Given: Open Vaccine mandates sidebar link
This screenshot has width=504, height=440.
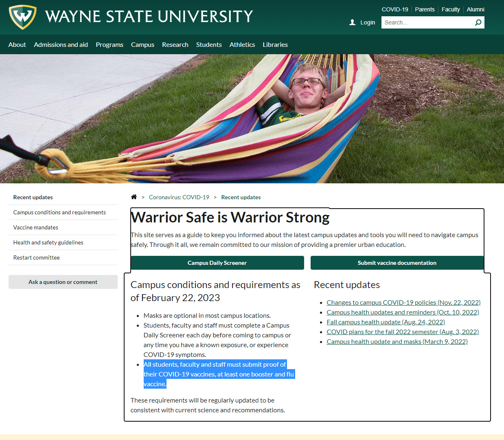Looking at the screenshot, I should [x=36, y=227].
